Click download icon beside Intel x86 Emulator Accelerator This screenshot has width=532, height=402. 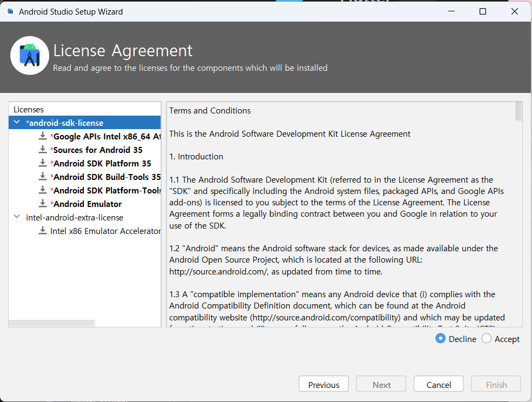click(x=42, y=231)
